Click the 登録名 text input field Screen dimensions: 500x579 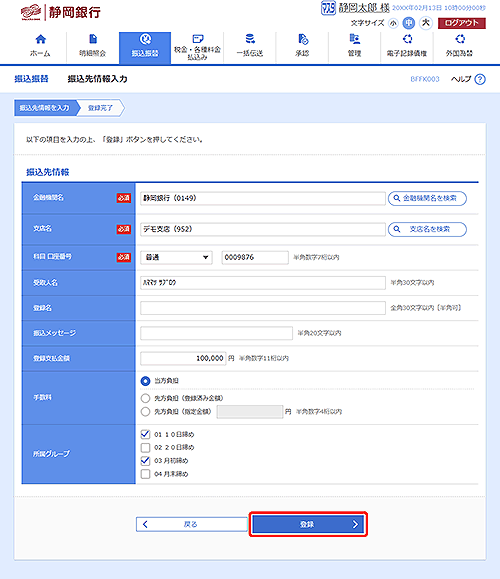pos(263,308)
